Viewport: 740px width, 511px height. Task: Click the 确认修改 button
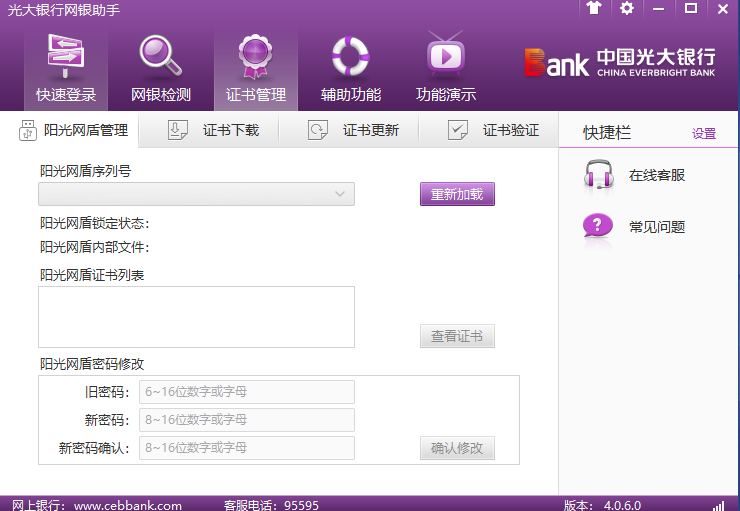point(457,448)
